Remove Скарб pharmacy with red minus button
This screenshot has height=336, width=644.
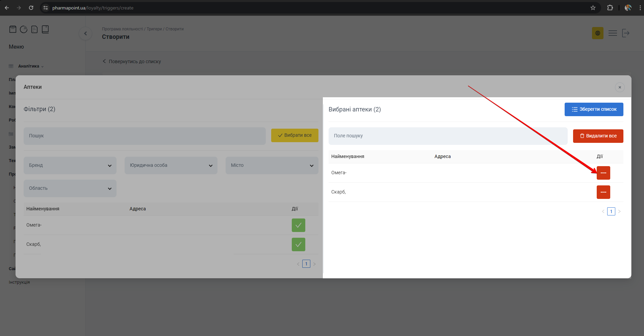(603, 192)
